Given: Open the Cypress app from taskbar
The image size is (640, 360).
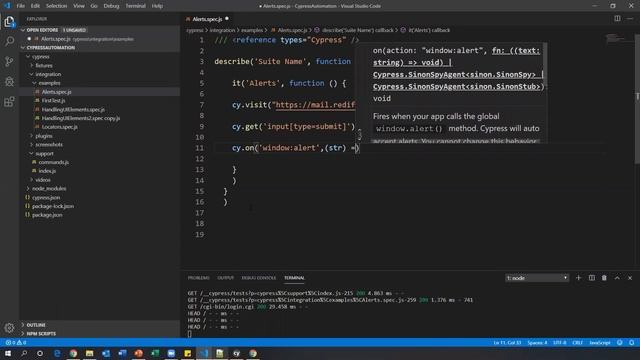Looking at the screenshot, I should click(x=236, y=353).
